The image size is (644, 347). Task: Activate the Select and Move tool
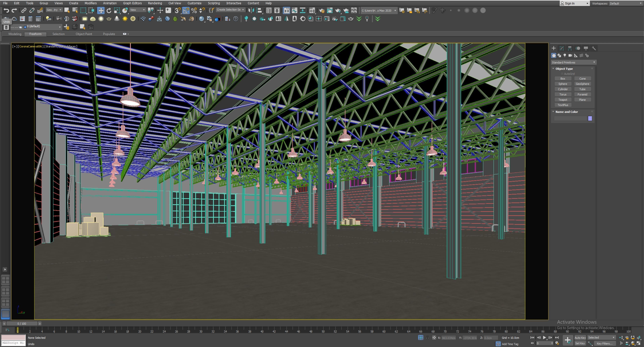[101, 10]
